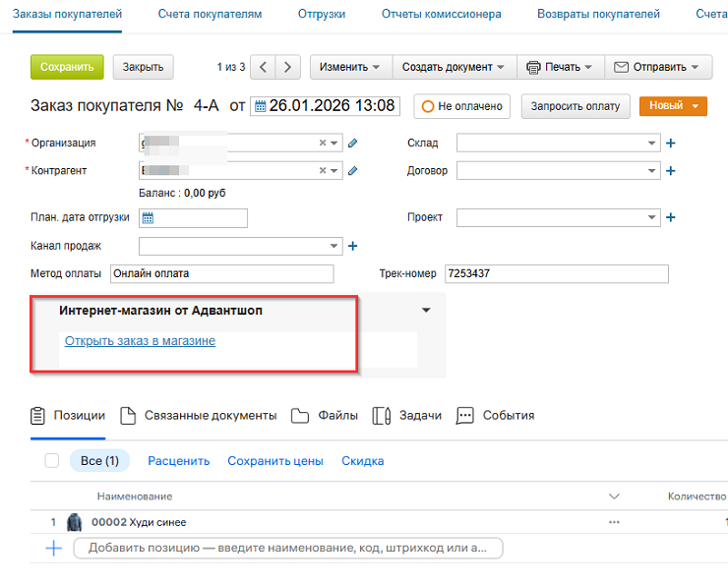728x583 pixels.
Task: Collapse the Интернет-магазин от Адвантшоп section
Action: pos(426,310)
